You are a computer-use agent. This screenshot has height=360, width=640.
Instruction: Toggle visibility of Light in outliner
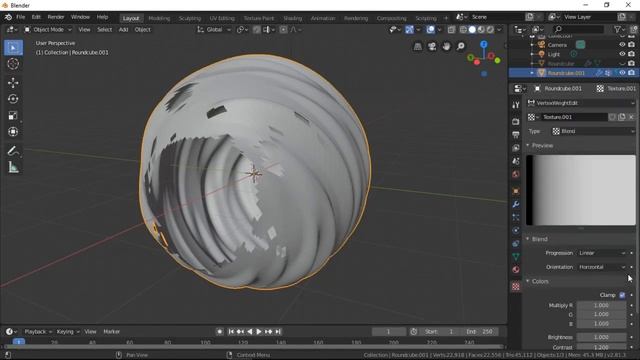(x=622, y=54)
